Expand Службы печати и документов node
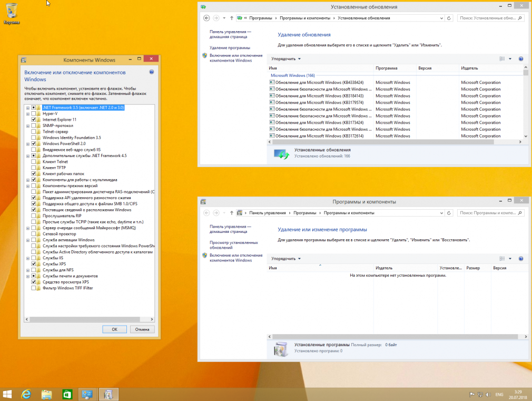Screen dimensions: 532x401 28,276
